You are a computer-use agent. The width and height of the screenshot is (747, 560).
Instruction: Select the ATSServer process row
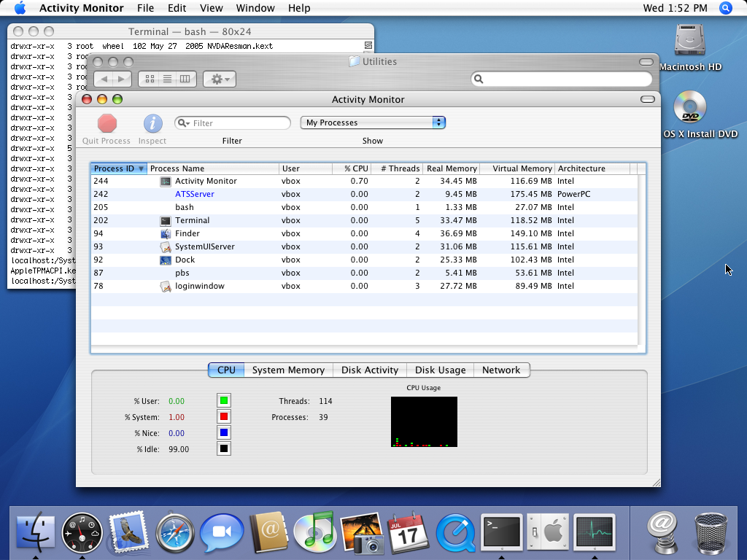365,194
